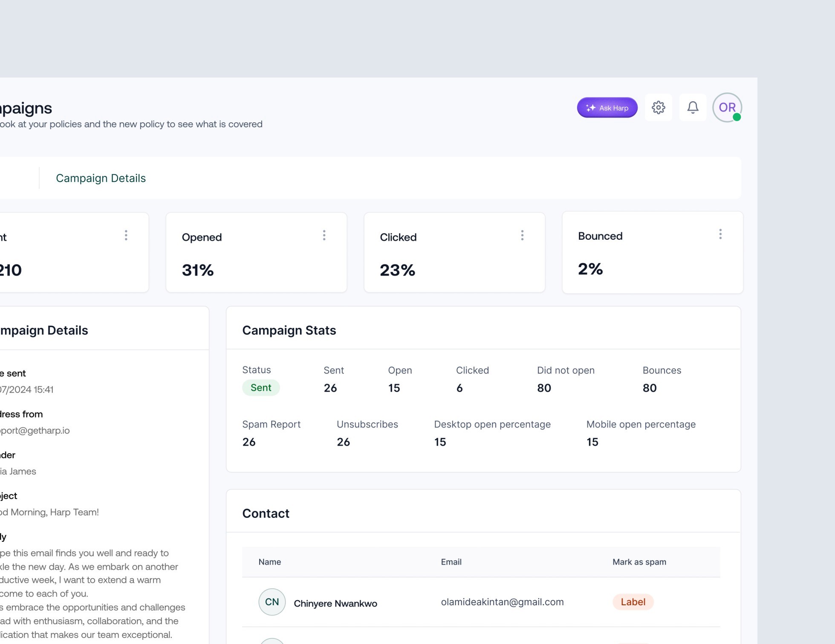Click the CN contact avatar
The image size is (835, 644).
[x=272, y=602]
